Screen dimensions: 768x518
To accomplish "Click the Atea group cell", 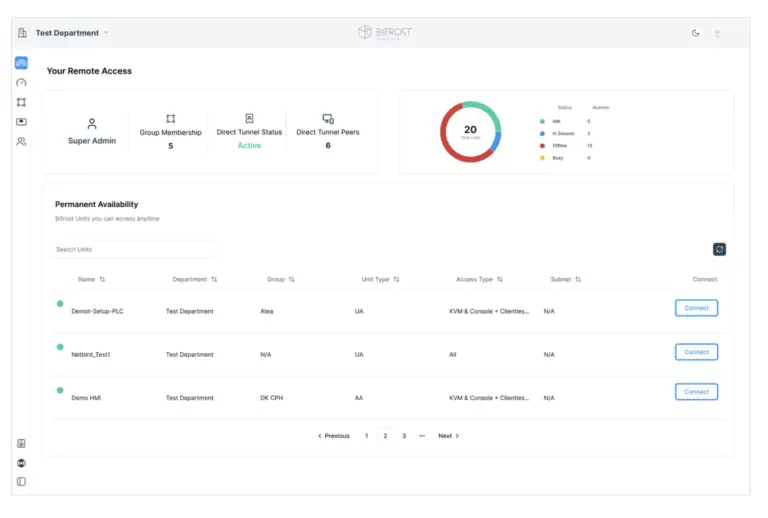I will pos(267,311).
